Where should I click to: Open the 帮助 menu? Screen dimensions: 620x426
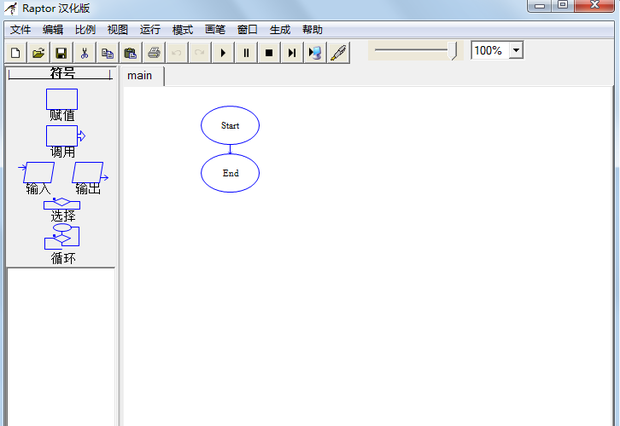click(x=312, y=30)
